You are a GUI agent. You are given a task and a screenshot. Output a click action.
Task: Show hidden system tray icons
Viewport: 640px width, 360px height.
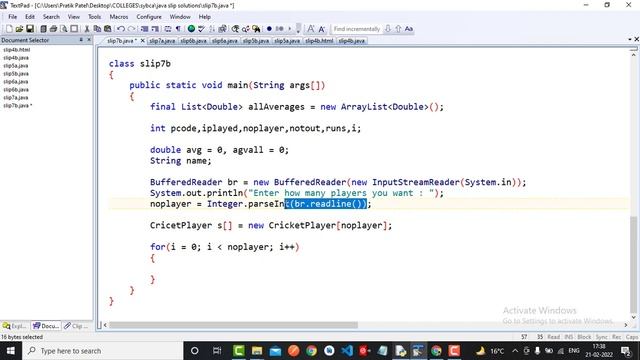click(x=515, y=351)
